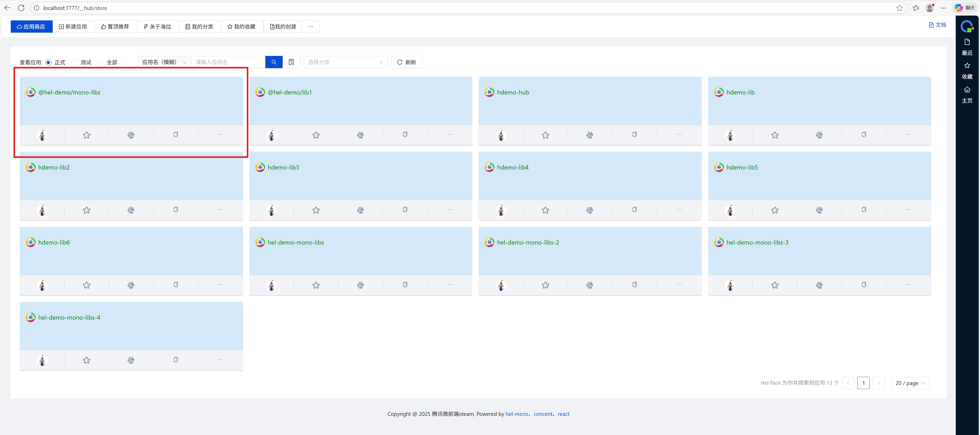Expand the 应用名（模糊）search type dropdown
The width and height of the screenshot is (980, 435).
[x=164, y=62]
